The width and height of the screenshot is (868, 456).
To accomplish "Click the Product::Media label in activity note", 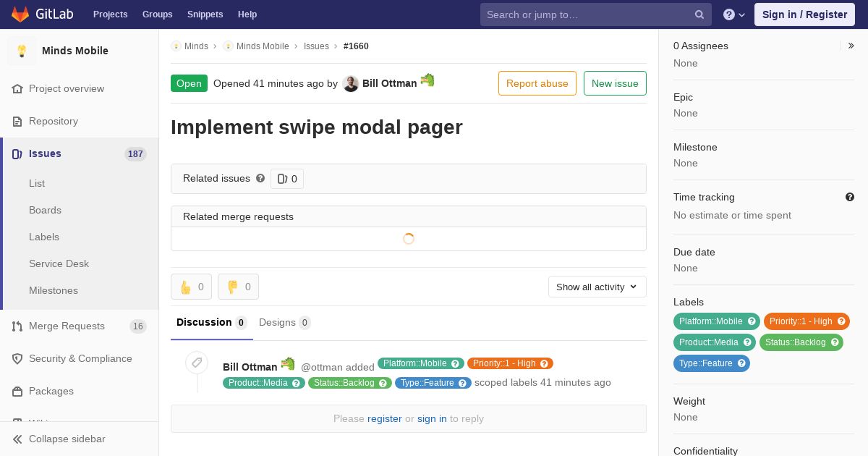I will tap(264, 383).
